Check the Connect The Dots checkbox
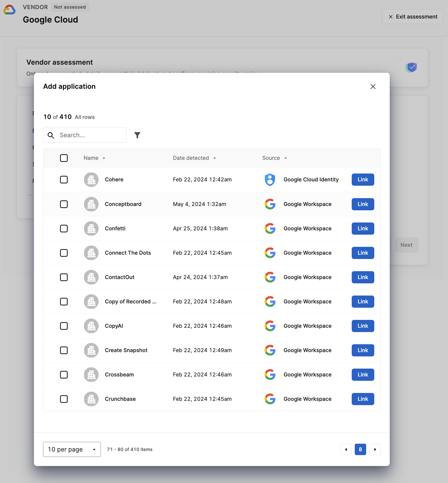The width and height of the screenshot is (448, 483). tap(64, 253)
